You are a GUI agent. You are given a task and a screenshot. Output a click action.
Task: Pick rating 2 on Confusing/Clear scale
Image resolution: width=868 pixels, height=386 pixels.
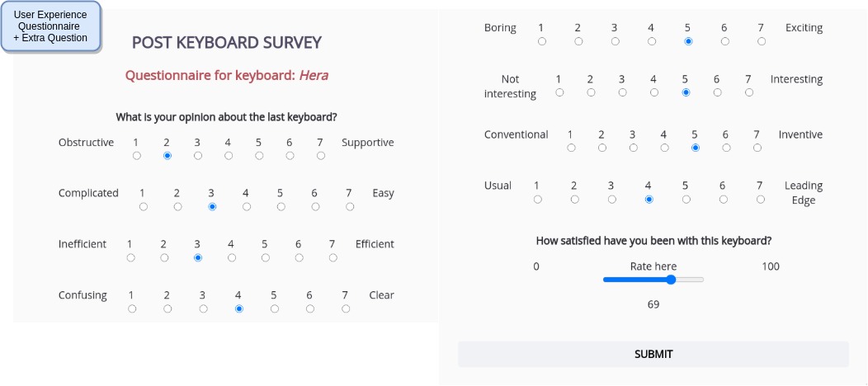(x=167, y=308)
